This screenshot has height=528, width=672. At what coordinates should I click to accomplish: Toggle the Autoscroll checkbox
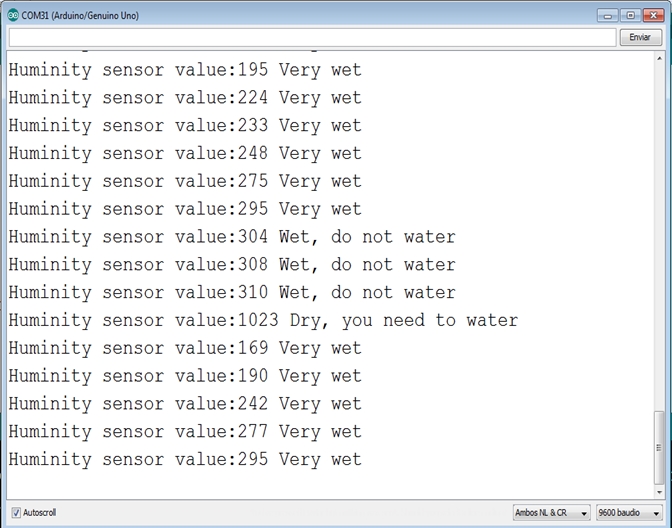click(16, 513)
